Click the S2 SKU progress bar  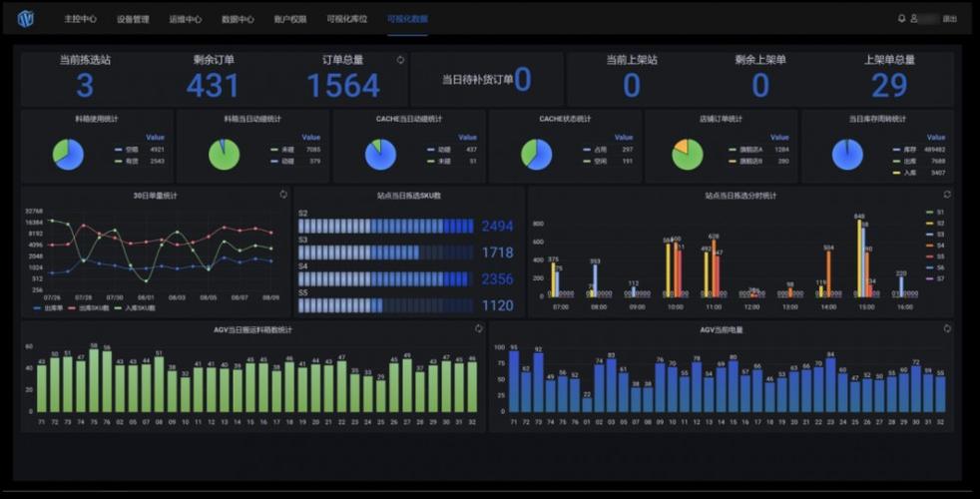(x=385, y=226)
